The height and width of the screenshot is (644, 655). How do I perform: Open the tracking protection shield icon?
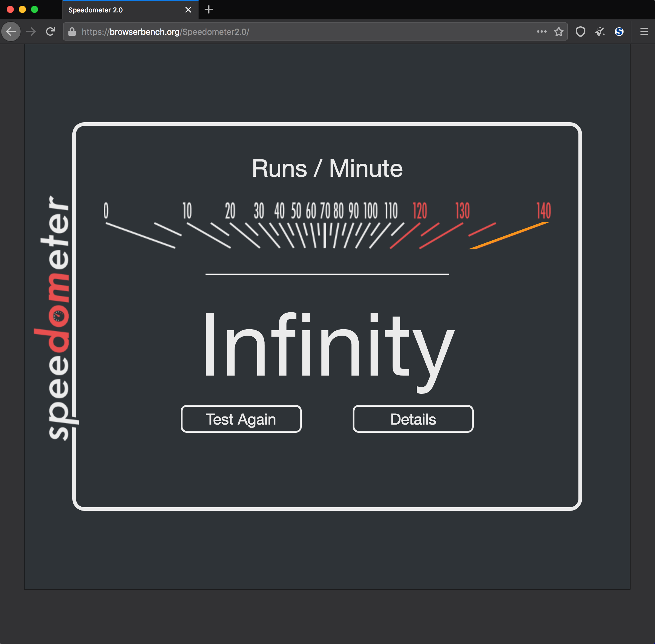[x=580, y=32]
